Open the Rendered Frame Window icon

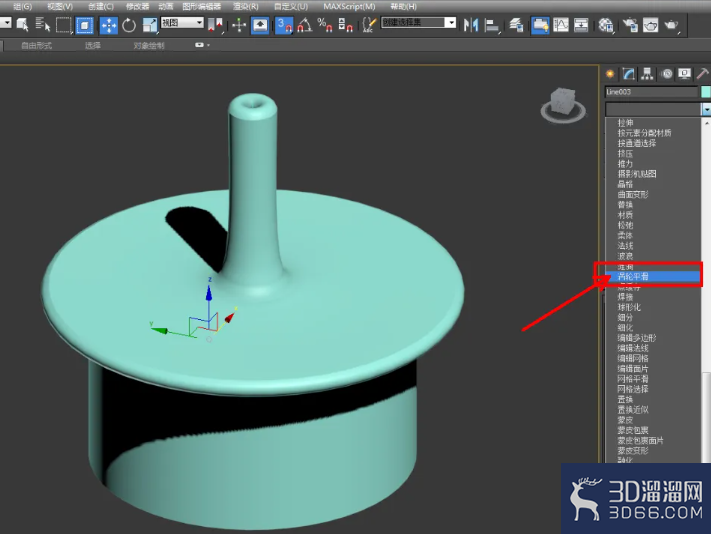pos(650,24)
